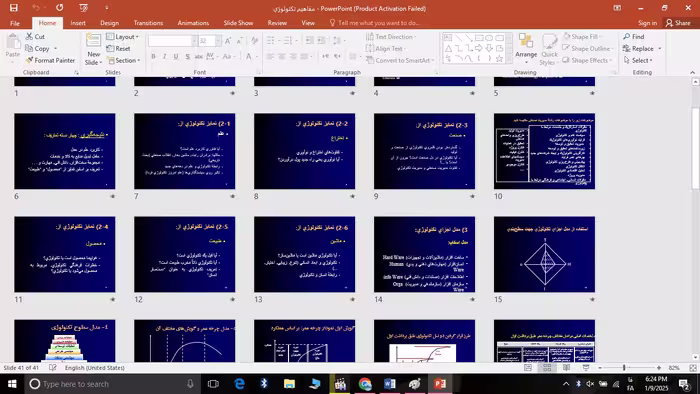
Task: Click the spell check icon in status bar
Action: tap(53, 368)
